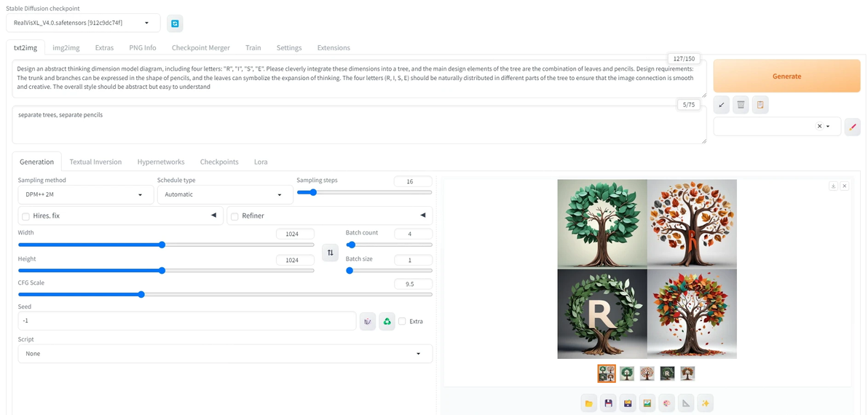Adjust the Batch size slider

pos(389,271)
